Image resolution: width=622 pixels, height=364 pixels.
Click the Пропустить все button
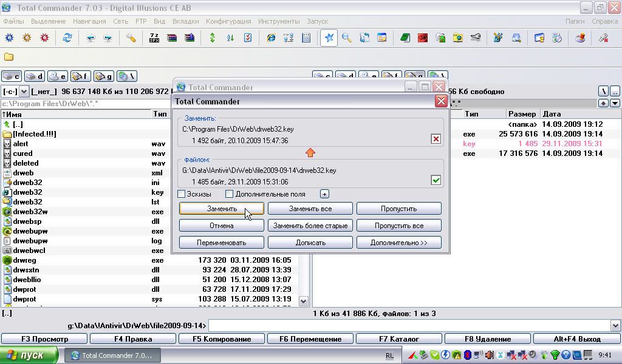tap(398, 225)
